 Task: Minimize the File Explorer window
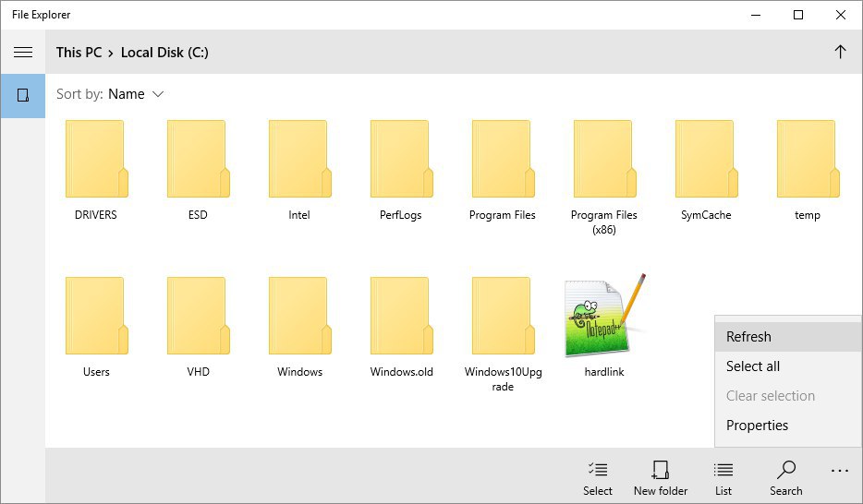point(756,15)
